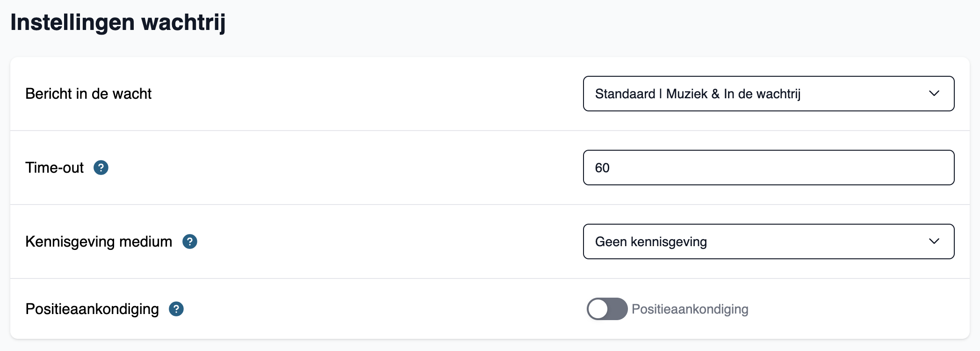Click the 'Kennisgeving medium' label text
Screen dimensions: 980x351
99,241
